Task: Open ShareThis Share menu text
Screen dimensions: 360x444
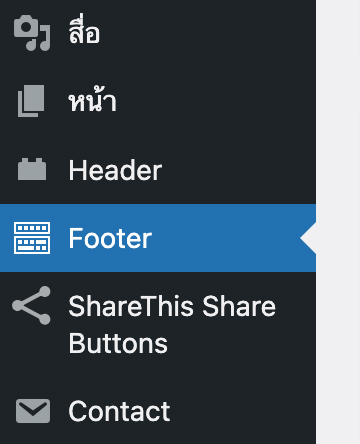Action: pyautogui.click(x=172, y=306)
